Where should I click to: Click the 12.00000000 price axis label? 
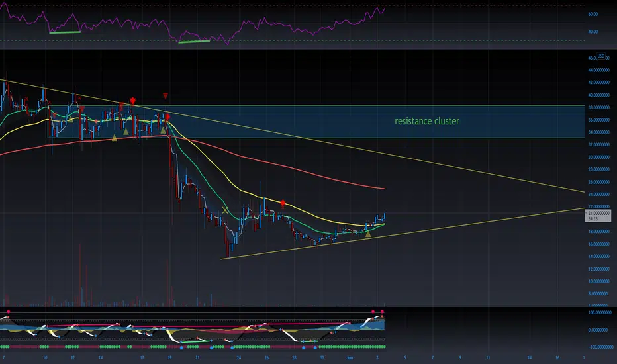click(x=598, y=269)
